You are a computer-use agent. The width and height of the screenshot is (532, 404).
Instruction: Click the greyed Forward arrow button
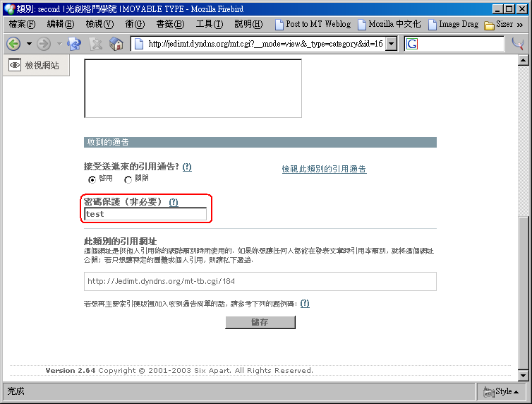pyautogui.click(x=44, y=44)
